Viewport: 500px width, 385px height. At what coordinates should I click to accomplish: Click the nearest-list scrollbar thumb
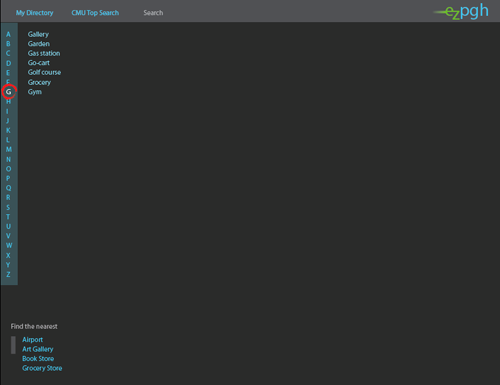coord(13,345)
